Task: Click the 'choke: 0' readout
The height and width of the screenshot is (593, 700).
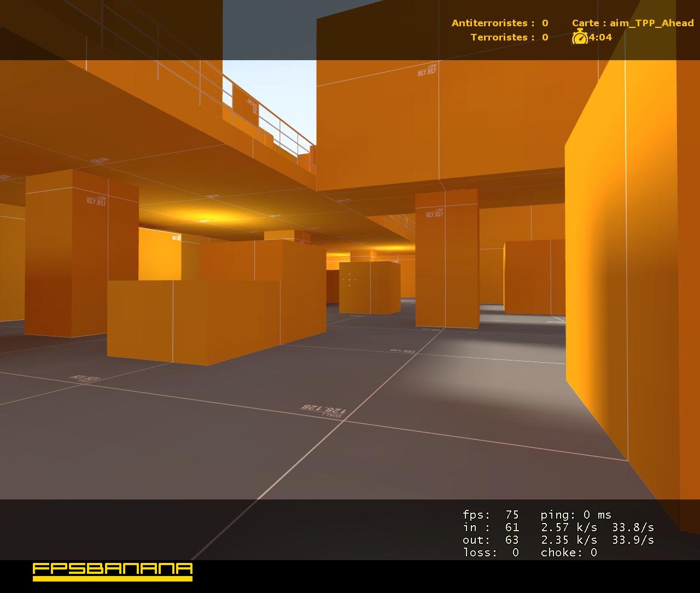Action: [569, 553]
